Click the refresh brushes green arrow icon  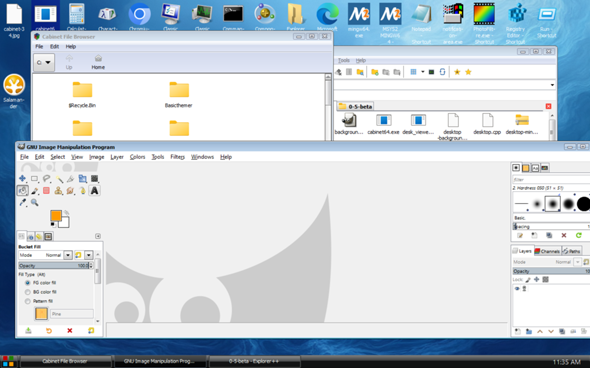579,236
